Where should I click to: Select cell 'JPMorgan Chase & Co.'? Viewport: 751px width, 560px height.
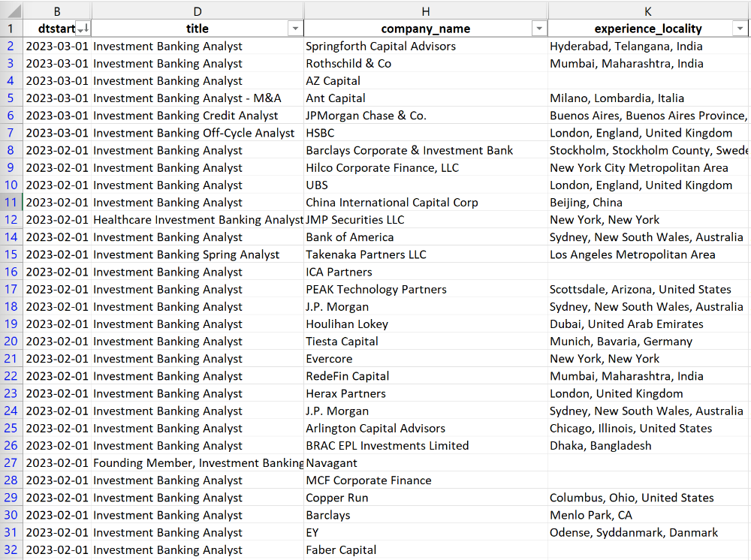425,116
